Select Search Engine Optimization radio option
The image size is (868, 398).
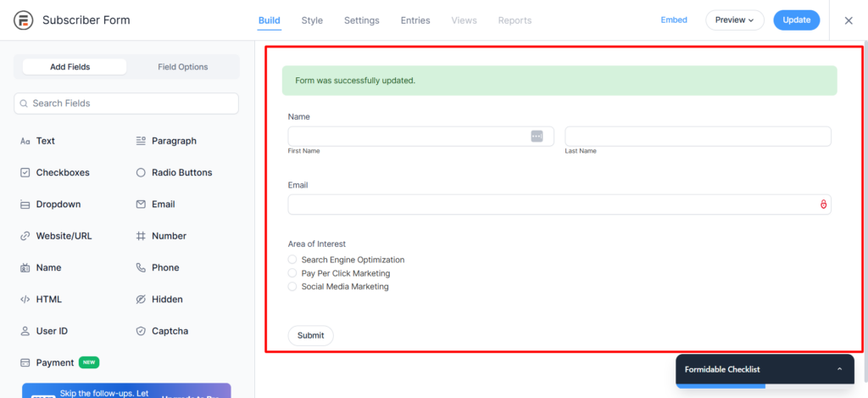pos(292,260)
